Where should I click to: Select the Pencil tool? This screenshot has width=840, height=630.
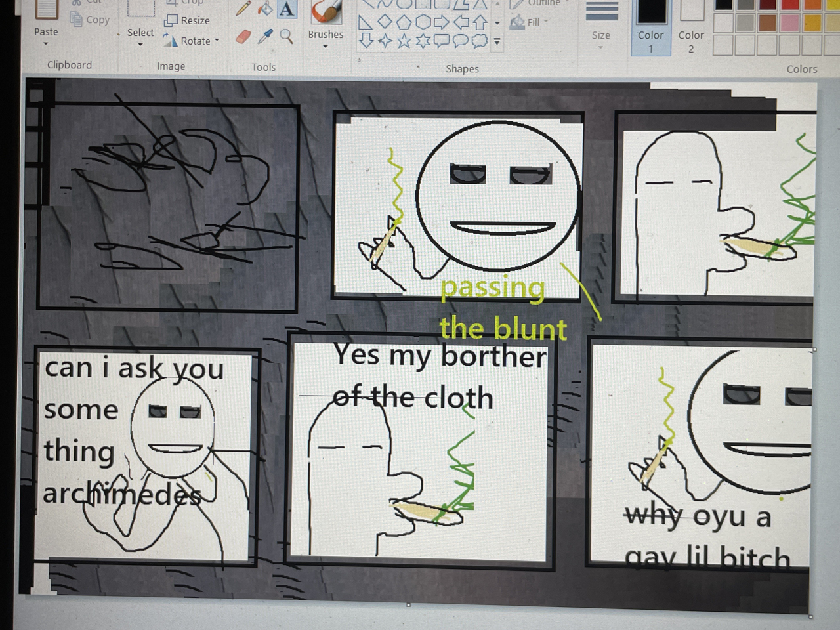pyautogui.click(x=243, y=9)
